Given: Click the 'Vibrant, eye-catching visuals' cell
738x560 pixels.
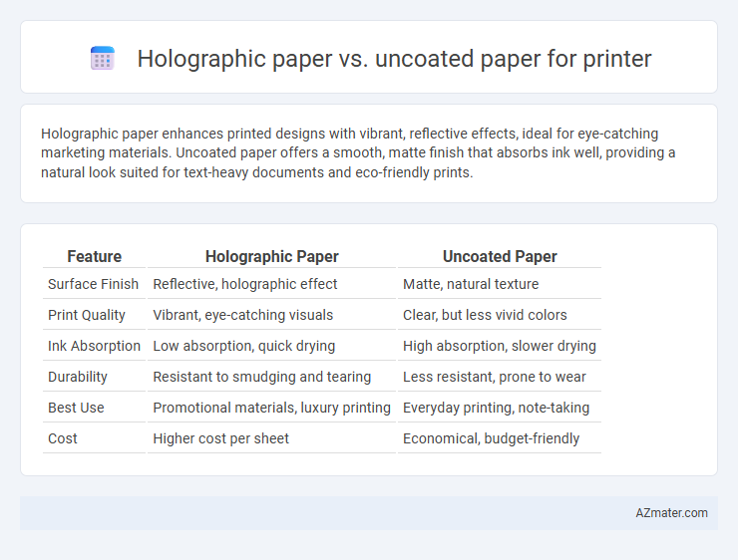Looking at the screenshot, I should 271,315.
